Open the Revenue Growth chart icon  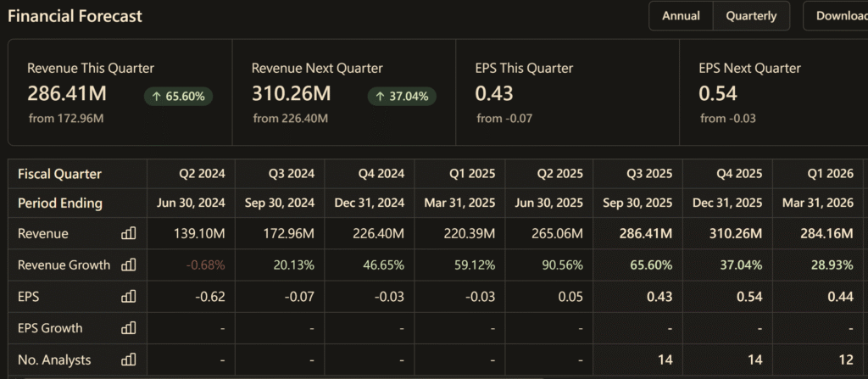(128, 265)
